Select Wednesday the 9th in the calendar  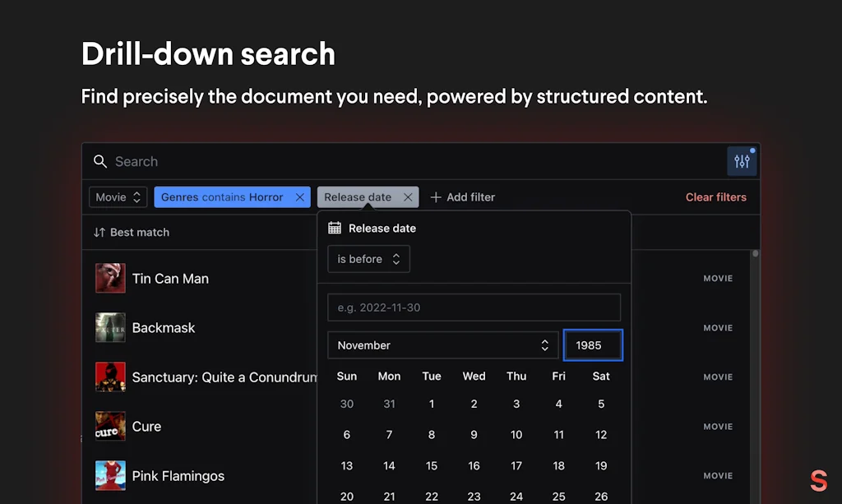(474, 434)
